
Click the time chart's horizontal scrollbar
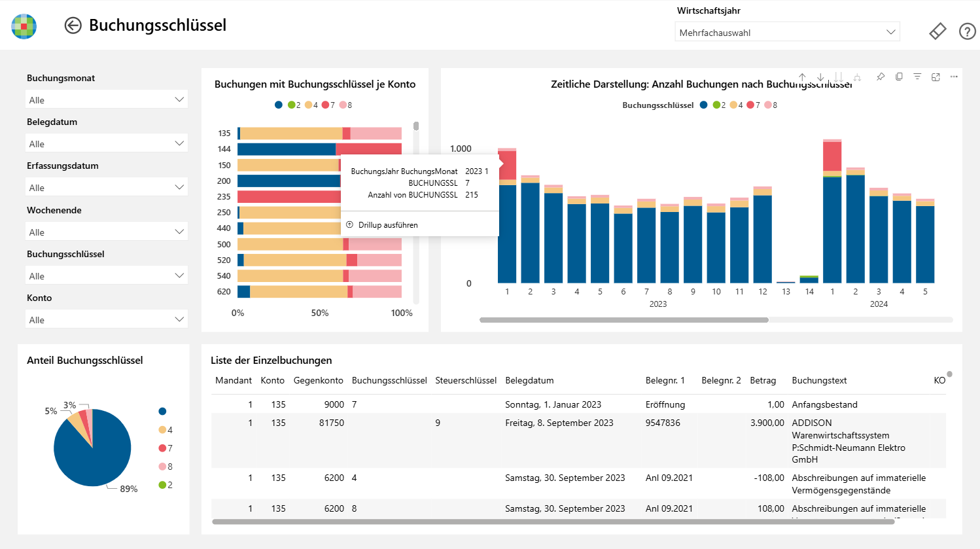[x=623, y=320]
